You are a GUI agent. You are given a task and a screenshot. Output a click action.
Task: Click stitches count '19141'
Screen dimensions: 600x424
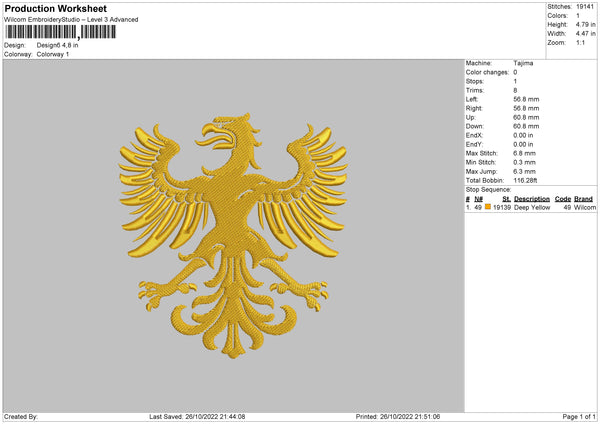tap(585, 7)
